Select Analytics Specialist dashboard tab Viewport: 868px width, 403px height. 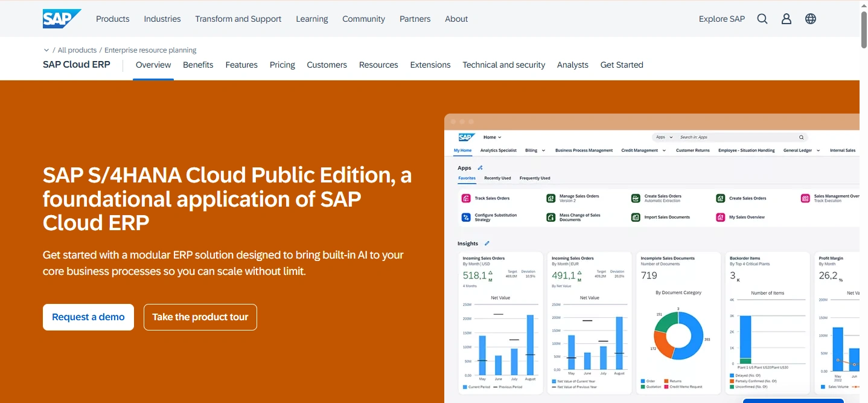coord(499,150)
